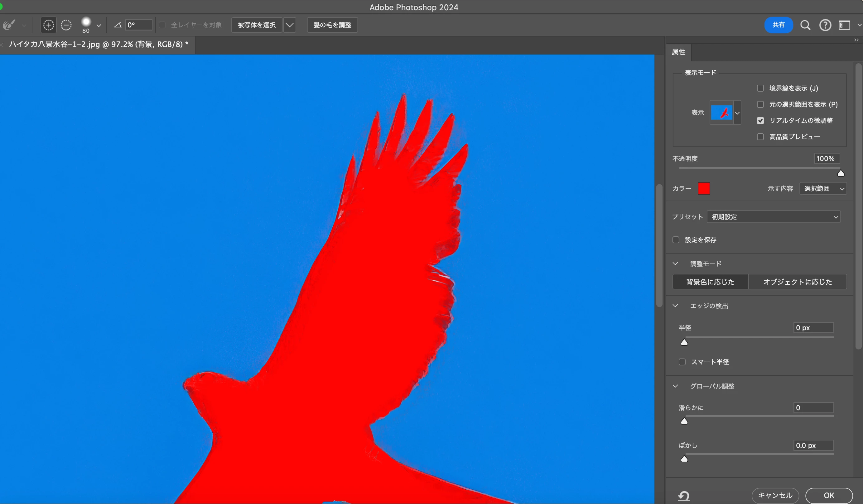Collapse the エッジの検出 section
This screenshot has width=863, height=504.
675,306
